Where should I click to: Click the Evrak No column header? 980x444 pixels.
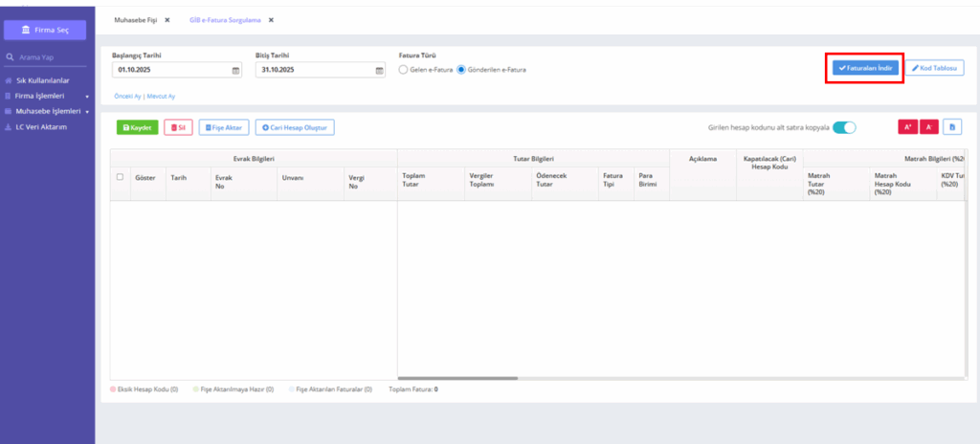point(243,184)
